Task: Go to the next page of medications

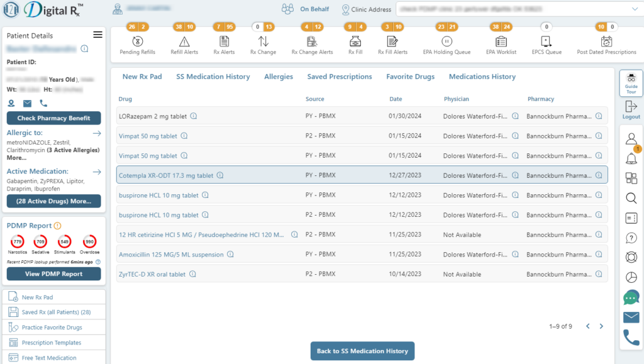Action: tap(601, 326)
